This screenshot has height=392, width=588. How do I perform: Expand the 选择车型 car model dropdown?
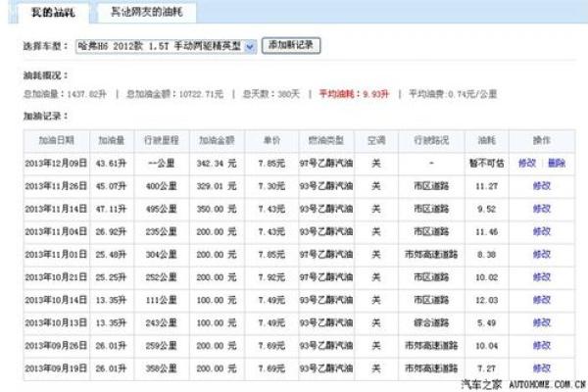[x=249, y=46]
